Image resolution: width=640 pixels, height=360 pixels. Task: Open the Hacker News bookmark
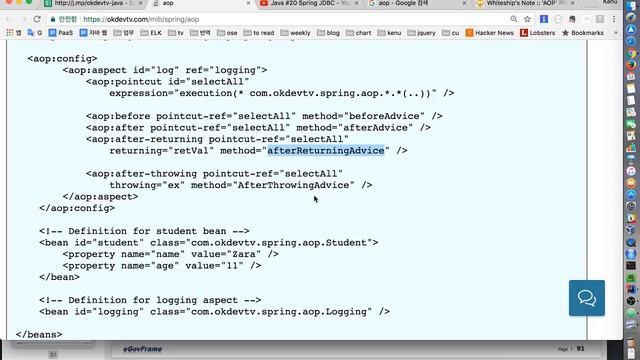click(489, 33)
